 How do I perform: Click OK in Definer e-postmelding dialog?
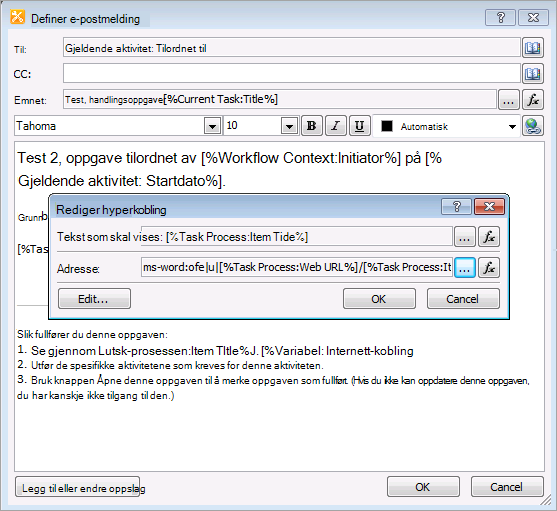point(423,486)
